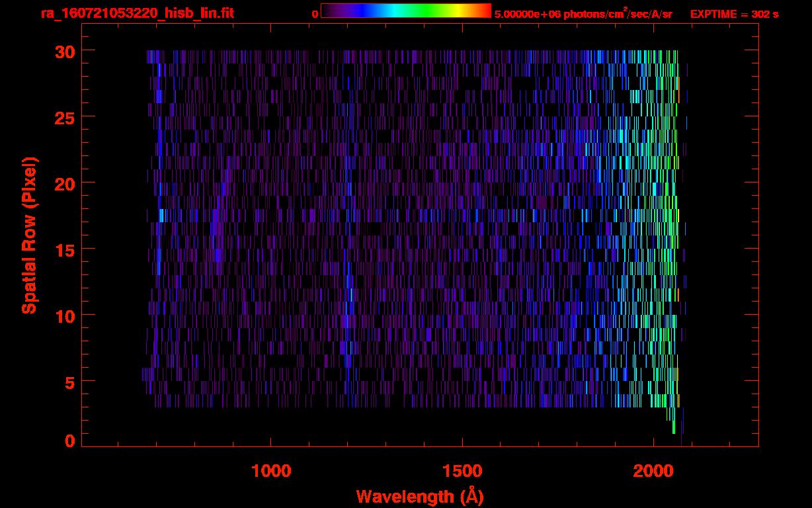Pick the red end of the colorbar
Screen dimensions: 812x508
486,11
